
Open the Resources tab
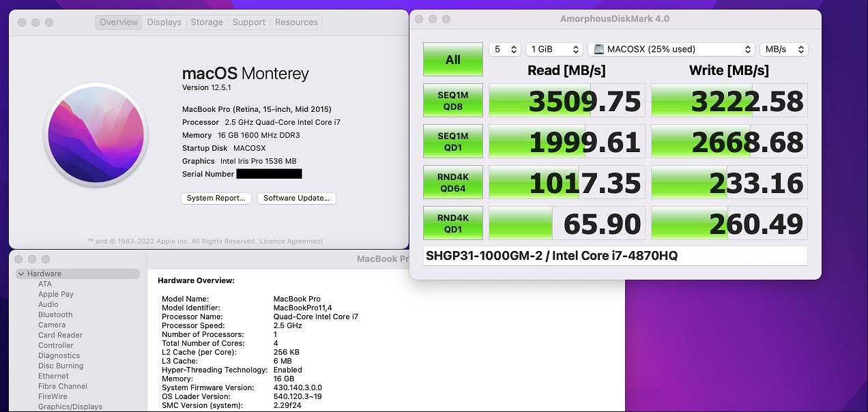[296, 23]
